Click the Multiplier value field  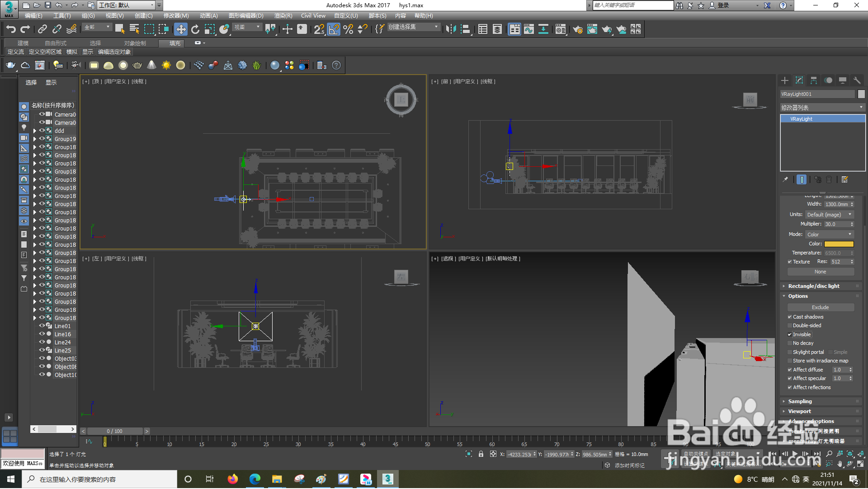point(835,225)
